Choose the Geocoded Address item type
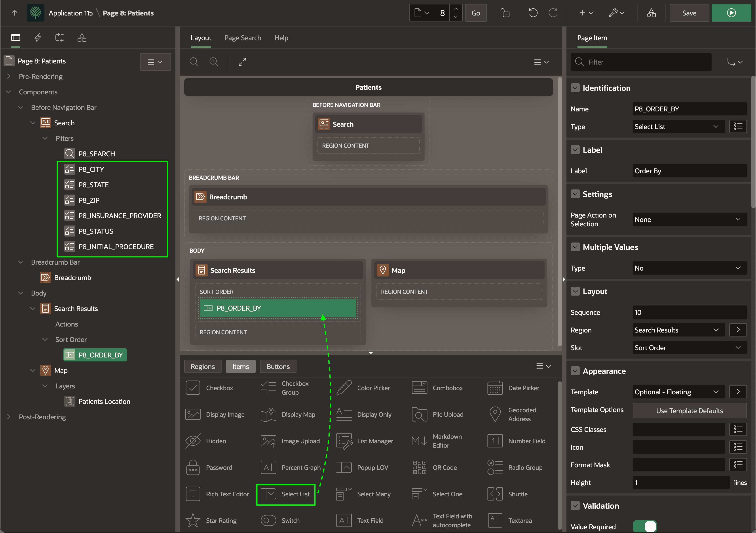Image resolution: width=756 pixels, height=533 pixels. [x=513, y=415]
